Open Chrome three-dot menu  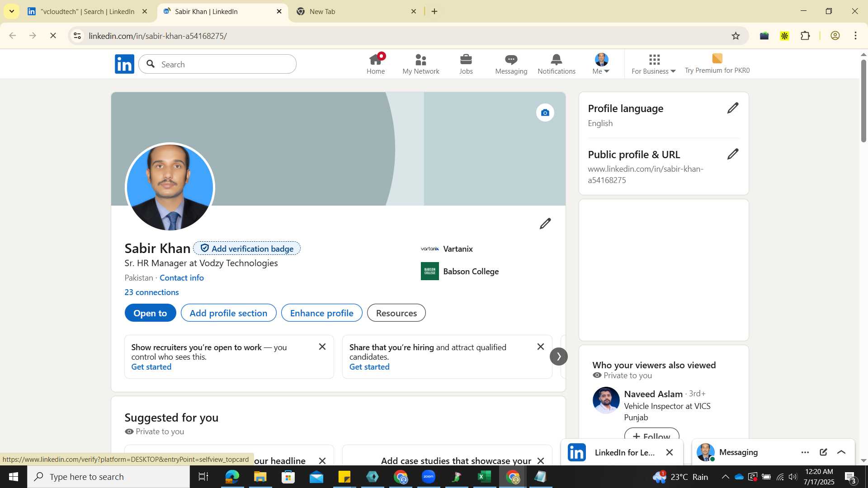tap(856, 36)
